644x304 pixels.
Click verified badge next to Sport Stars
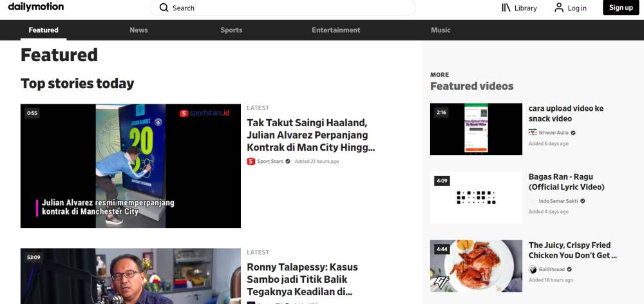coord(288,162)
